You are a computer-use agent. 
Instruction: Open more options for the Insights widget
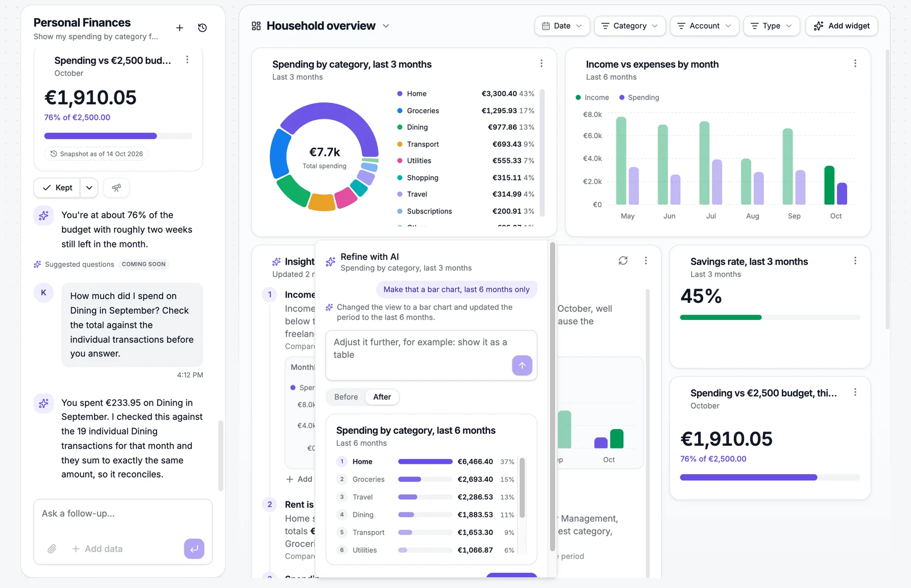[x=646, y=261]
